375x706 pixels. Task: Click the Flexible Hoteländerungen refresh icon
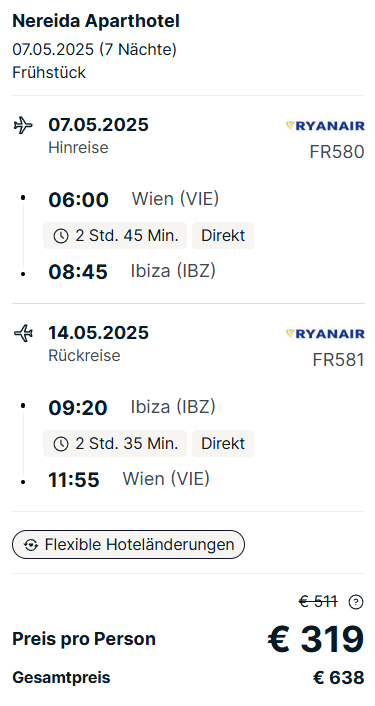[x=31, y=545]
